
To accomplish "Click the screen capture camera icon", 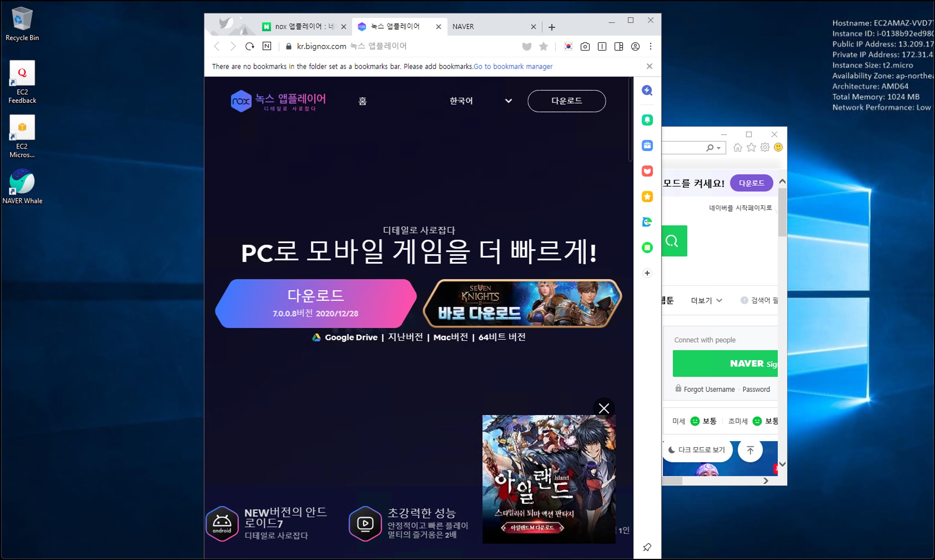I will point(585,46).
